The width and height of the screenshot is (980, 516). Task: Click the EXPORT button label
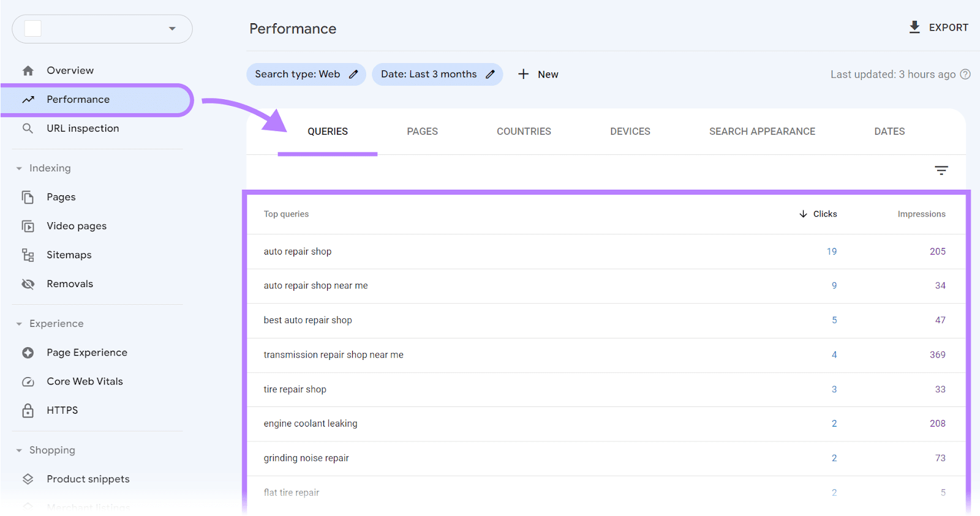[x=949, y=28]
